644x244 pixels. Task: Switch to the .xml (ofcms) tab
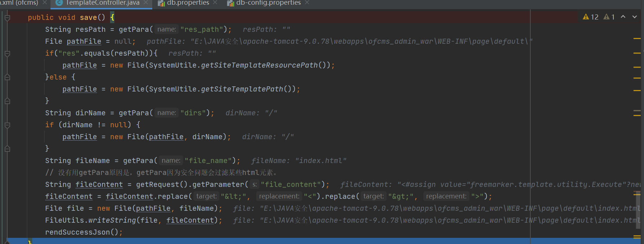click(19, 3)
